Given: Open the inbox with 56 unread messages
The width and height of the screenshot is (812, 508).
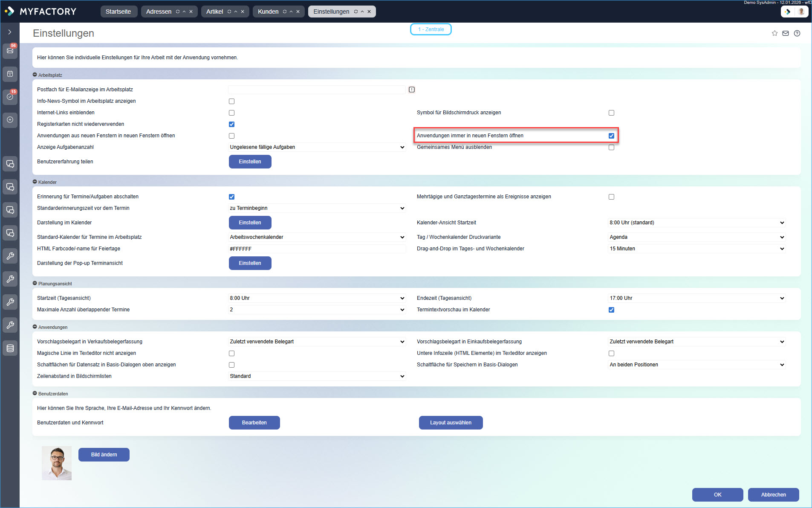Looking at the screenshot, I should coord(10,51).
